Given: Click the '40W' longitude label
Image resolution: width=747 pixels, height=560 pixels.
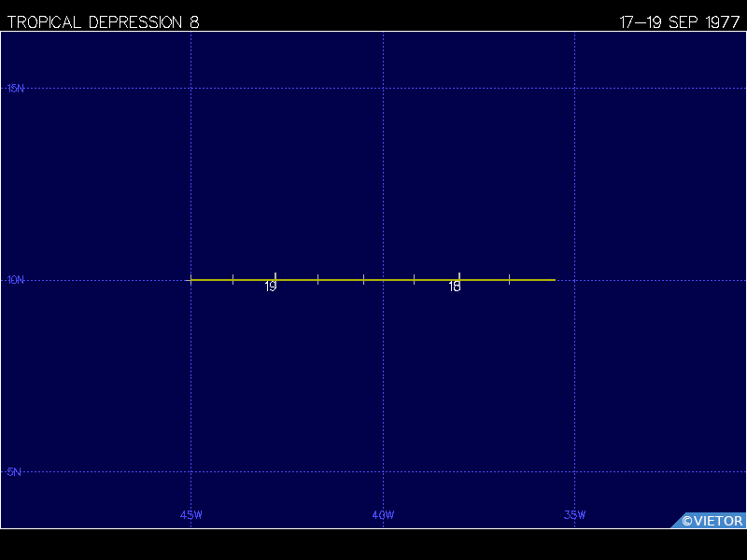Looking at the screenshot, I should point(383,515).
